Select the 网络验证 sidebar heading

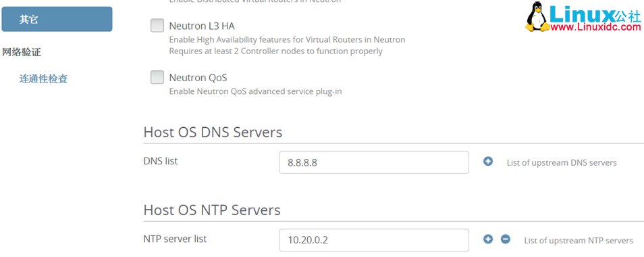click(x=22, y=52)
